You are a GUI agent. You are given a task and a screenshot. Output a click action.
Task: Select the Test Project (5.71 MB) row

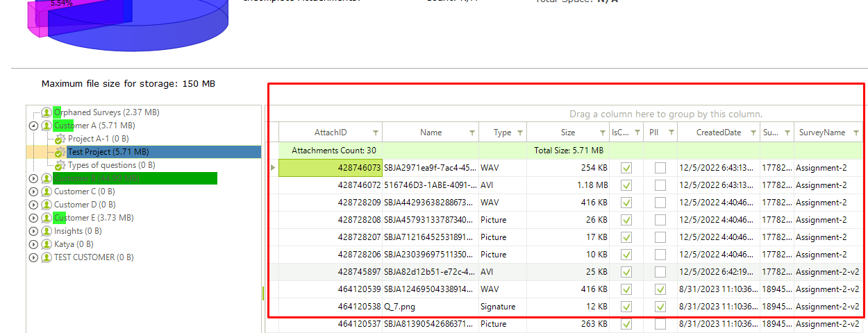pyautogui.click(x=144, y=152)
